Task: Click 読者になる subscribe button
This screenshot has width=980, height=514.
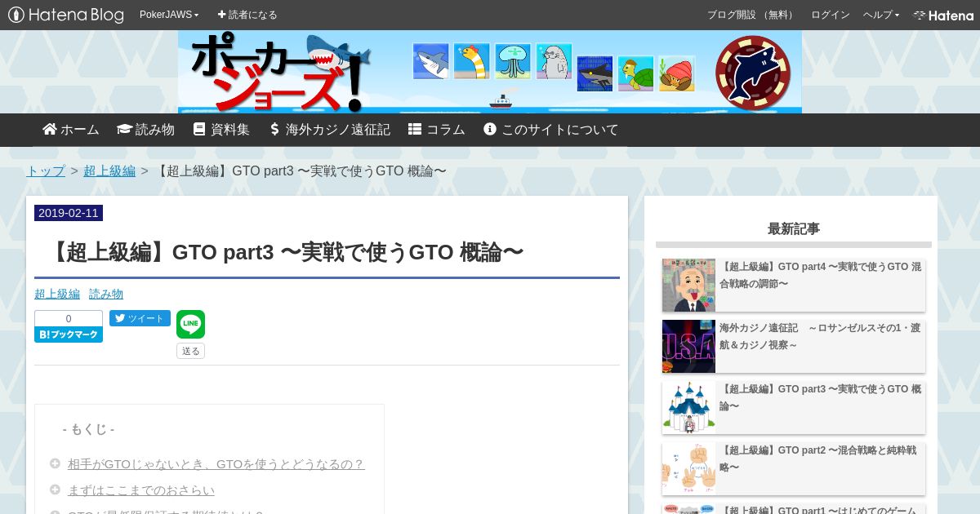Action: click(247, 15)
